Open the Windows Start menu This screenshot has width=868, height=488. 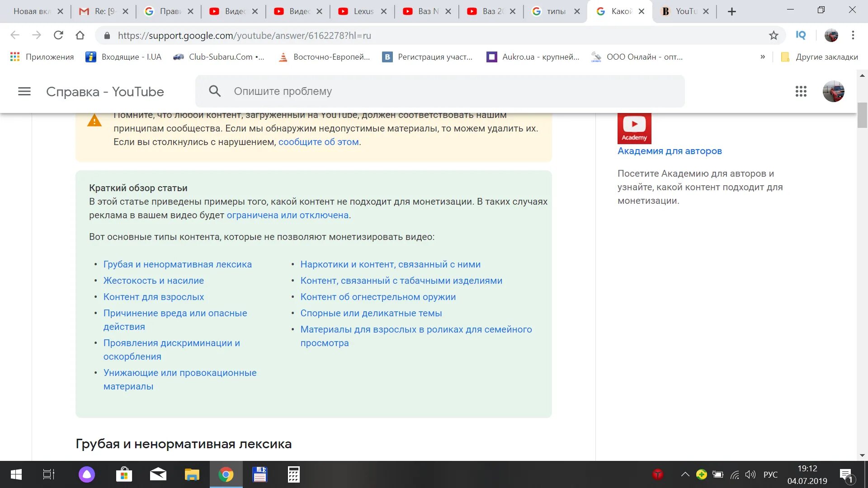click(x=16, y=474)
